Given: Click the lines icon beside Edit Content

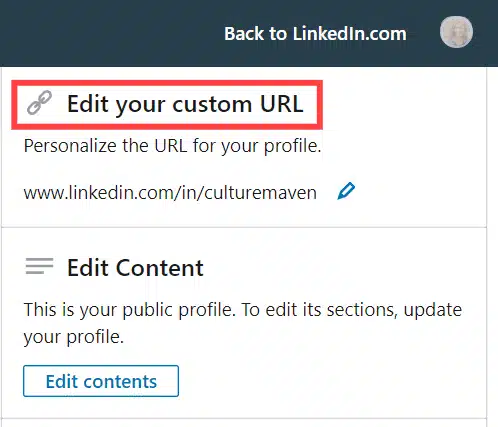Looking at the screenshot, I should coord(39,266).
